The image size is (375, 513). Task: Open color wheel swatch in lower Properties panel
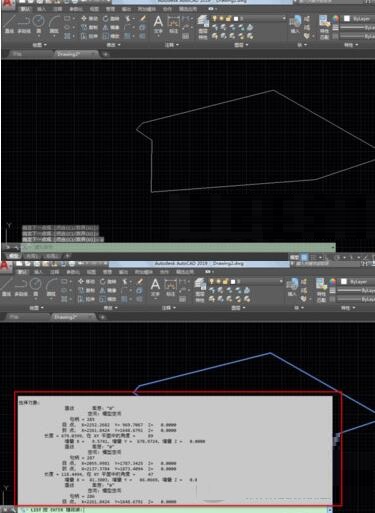(x=332, y=282)
